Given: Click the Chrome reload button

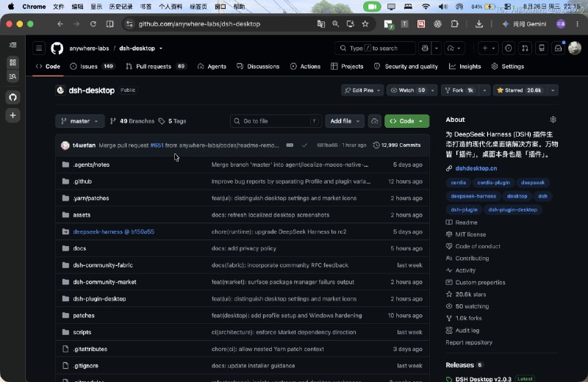Looking at the screenshot, I should [93, 24].
